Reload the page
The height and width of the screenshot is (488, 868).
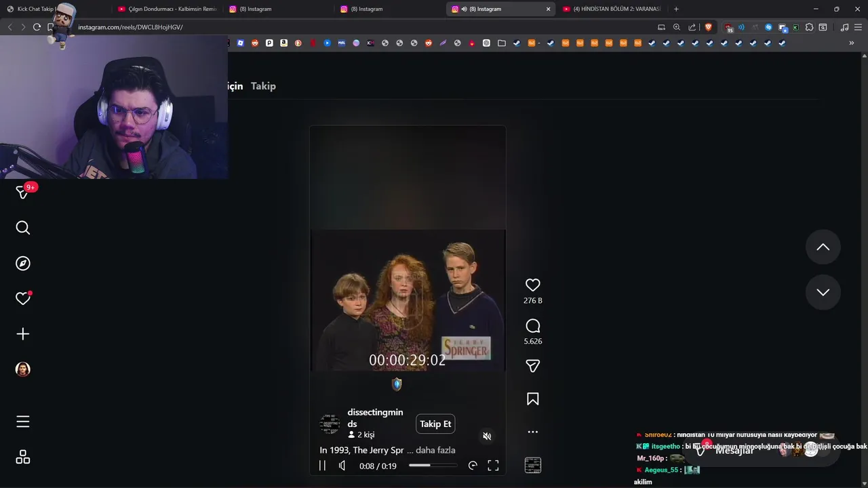(37, 27)
